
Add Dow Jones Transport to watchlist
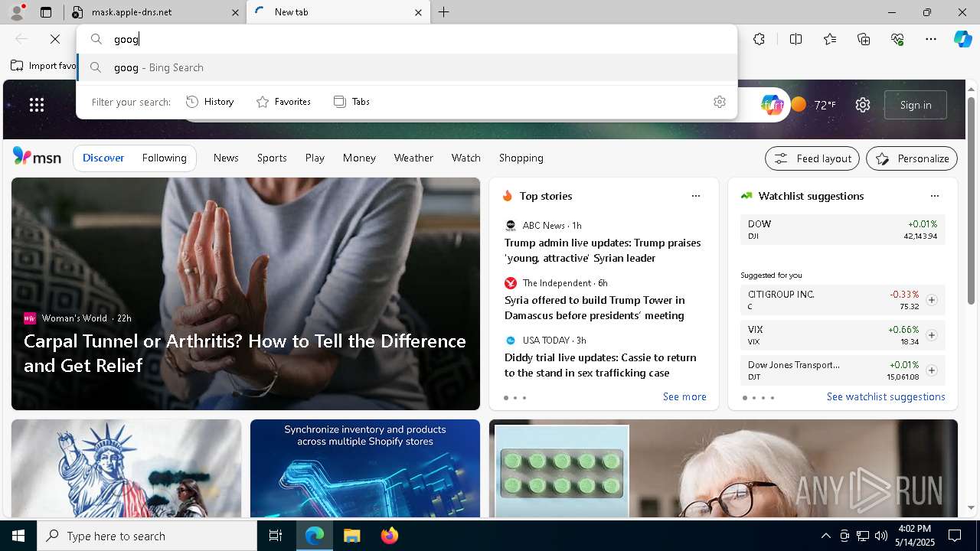tap(932, 370)
